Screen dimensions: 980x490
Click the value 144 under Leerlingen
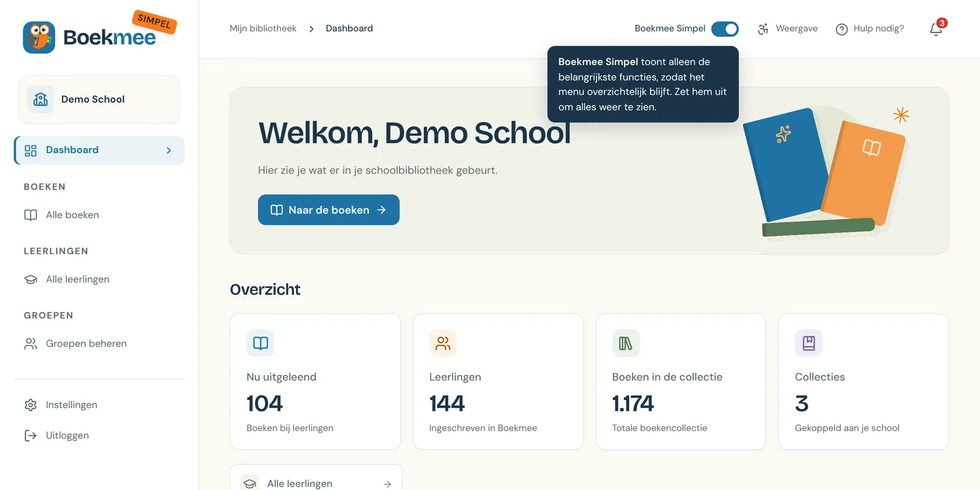click(447, 404)
